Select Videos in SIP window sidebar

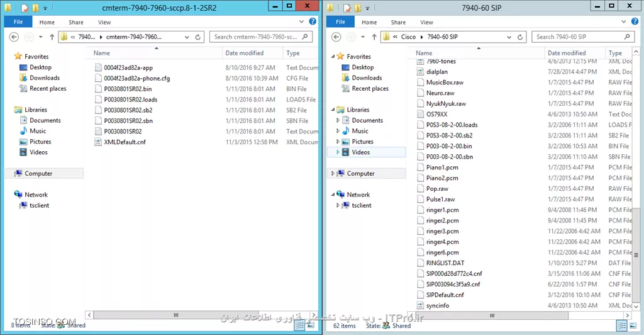tap(360, 152)
